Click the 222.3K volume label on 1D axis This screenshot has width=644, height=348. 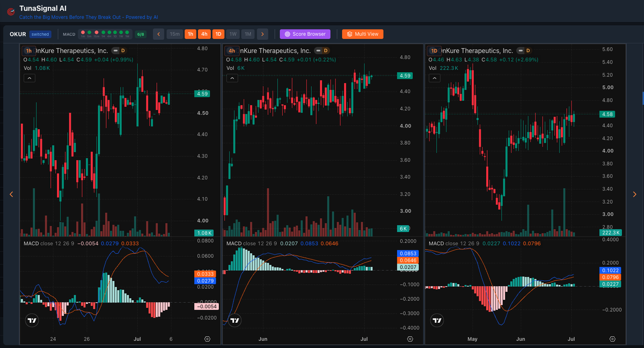point(612,232)
